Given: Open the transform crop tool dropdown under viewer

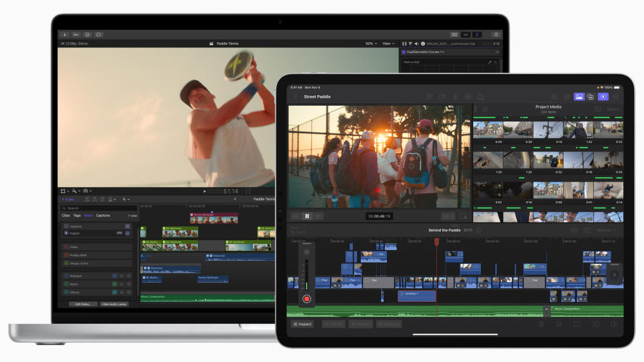Looking at the screenshot, I should click(64, 191).
